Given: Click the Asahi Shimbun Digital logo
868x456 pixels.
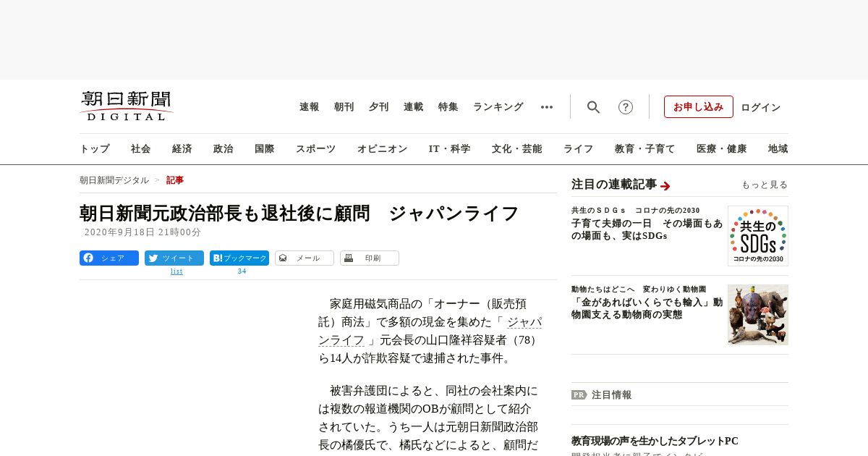Looking at the screenshot, I should (x=127, y=106).
